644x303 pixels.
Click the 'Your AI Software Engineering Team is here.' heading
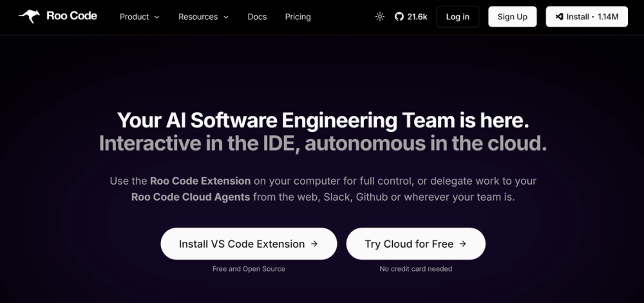pos(323,121)
